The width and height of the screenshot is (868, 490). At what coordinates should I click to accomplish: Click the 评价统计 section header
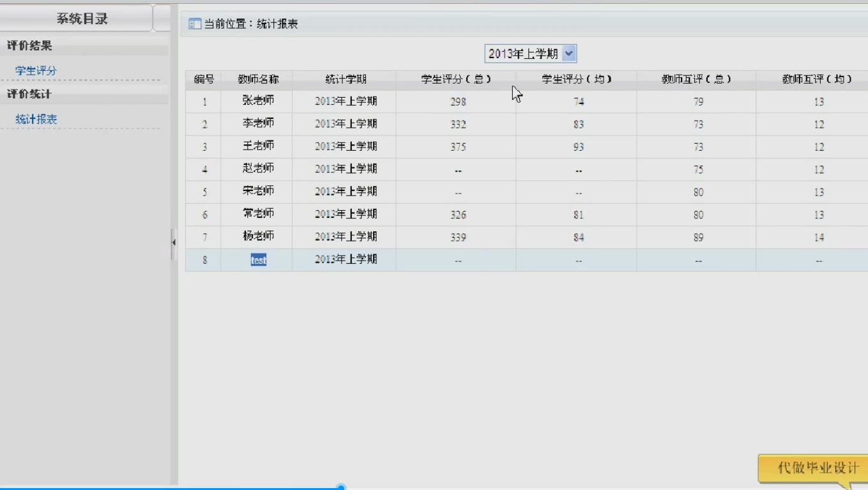29,95
